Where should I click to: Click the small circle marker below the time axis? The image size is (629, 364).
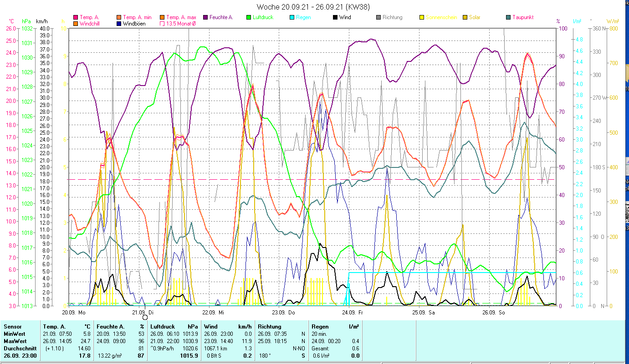pyautogui.click(x=145, y=317)
